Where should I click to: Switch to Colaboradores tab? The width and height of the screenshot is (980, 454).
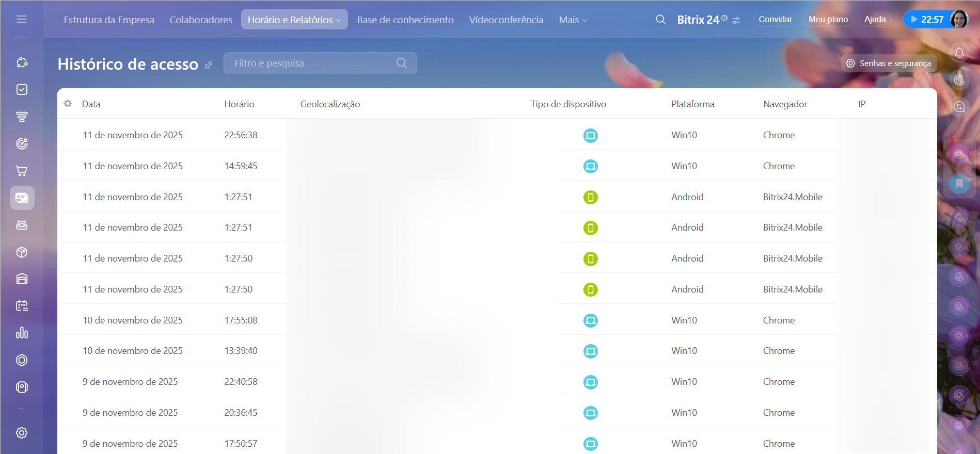click(201, 20)
